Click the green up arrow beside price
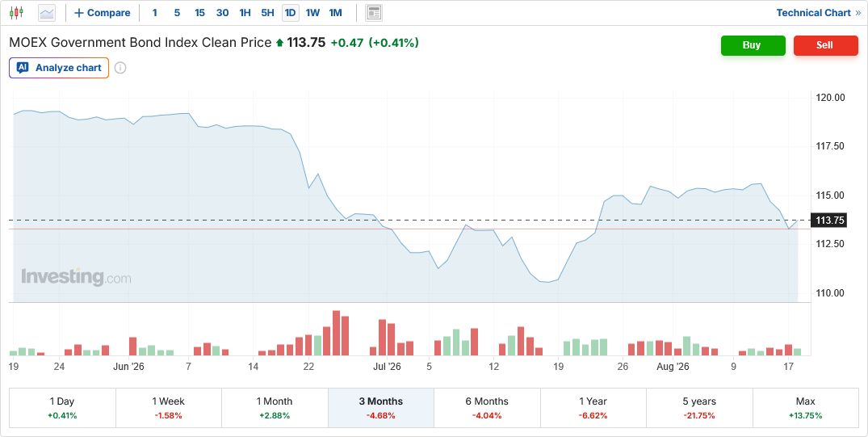This screenshot has height=437, width=868. [279, 43]
